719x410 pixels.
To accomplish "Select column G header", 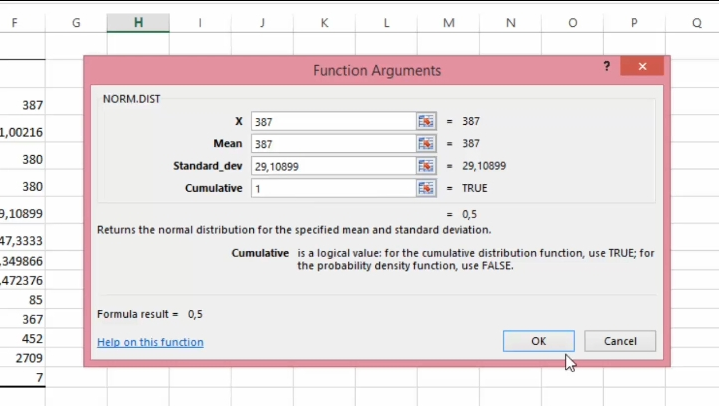I will [x=76, y=23].
